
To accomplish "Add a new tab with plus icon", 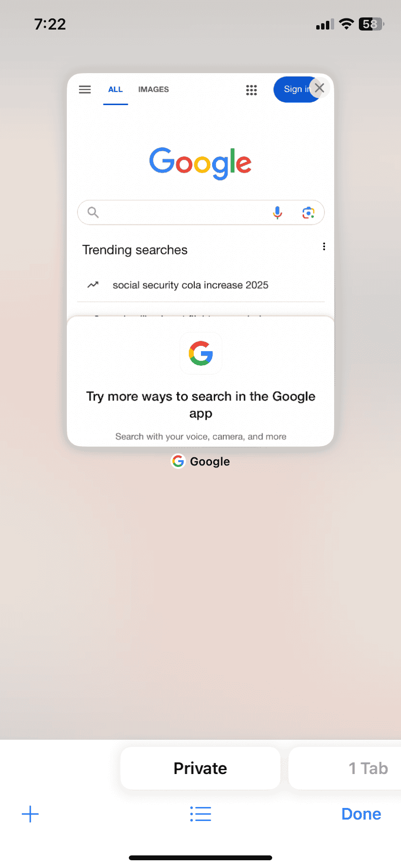I will 30,814.
